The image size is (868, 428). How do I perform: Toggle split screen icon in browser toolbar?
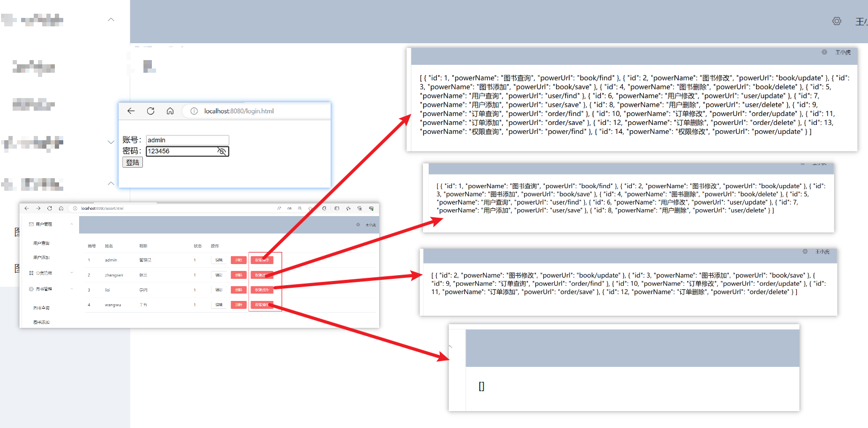pyautogui.click(x=337, y=208)
